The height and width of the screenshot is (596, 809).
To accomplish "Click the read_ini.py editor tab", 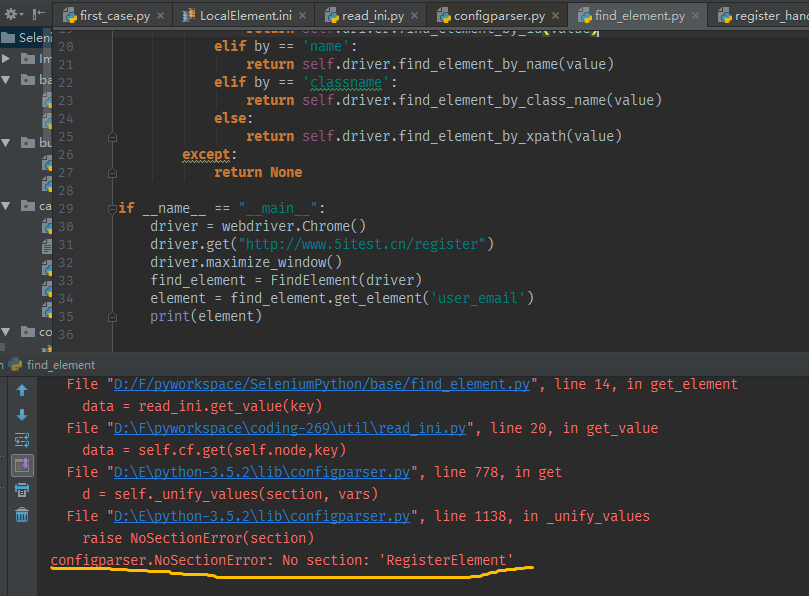I will pos(373,16).
